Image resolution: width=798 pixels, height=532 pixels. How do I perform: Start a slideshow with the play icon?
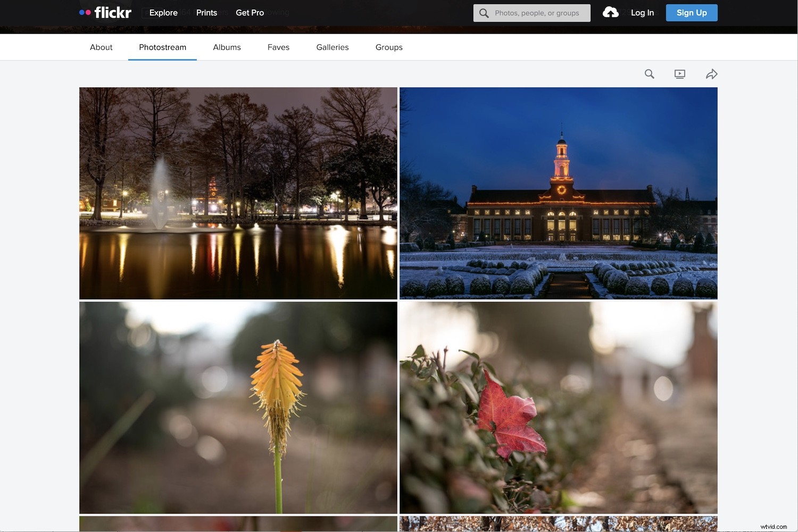click(x=679, y=74)
